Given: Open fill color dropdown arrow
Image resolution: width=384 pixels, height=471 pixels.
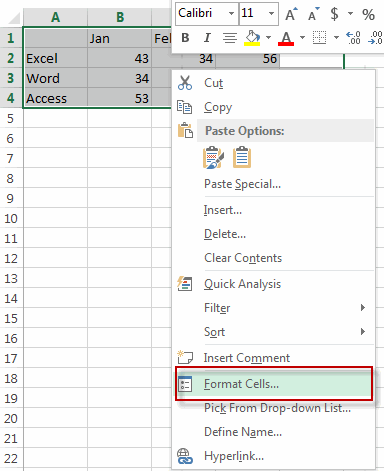Looking at the screenshot, I should coord(268,38).
